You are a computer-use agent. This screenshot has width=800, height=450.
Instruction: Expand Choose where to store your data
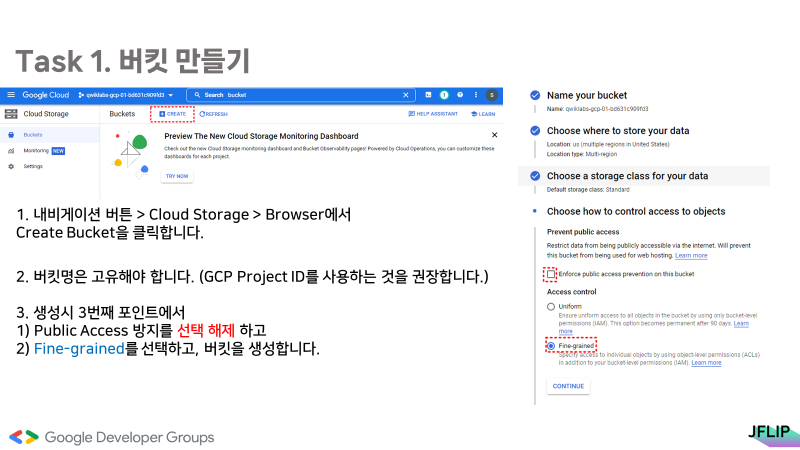coord(618,131)
